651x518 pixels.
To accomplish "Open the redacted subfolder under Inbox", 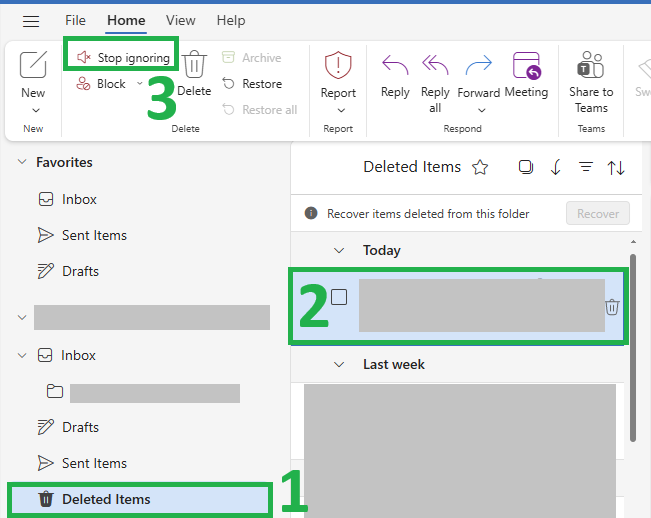I will 143,392.
